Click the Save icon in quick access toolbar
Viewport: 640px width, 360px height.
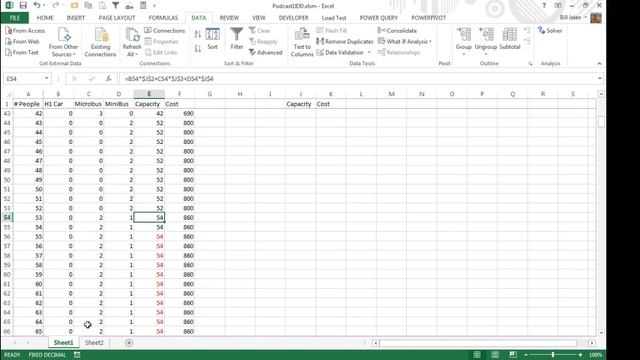click(23, 5)
